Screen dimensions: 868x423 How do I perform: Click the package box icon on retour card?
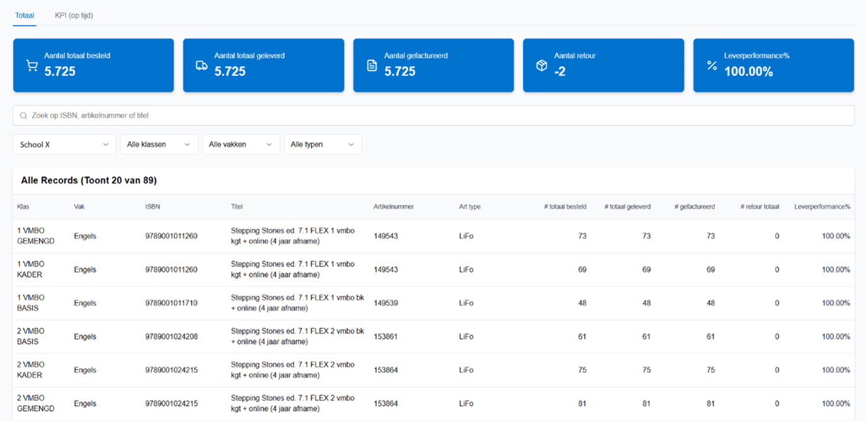542,65
